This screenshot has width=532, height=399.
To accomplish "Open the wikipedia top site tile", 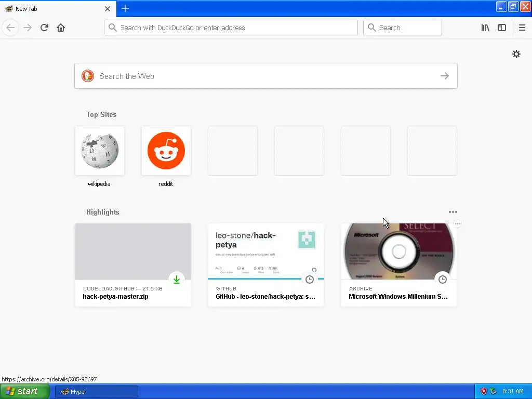I will point(99,151).
